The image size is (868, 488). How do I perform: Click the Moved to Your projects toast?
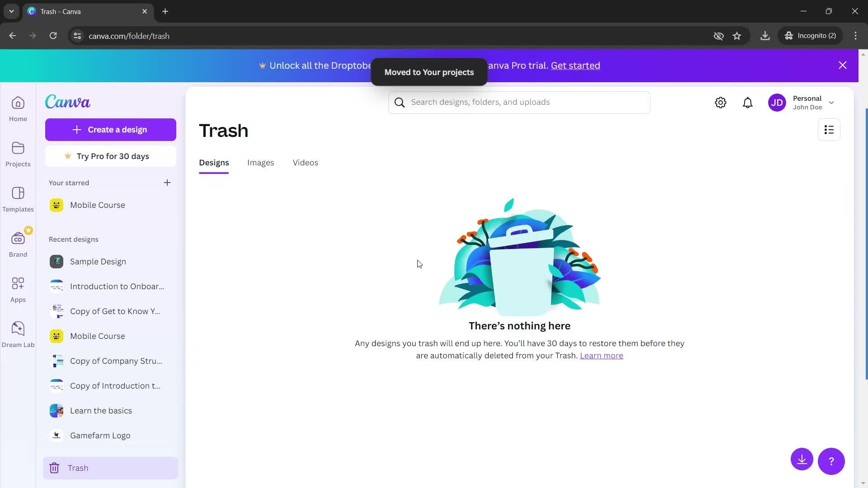429,72
